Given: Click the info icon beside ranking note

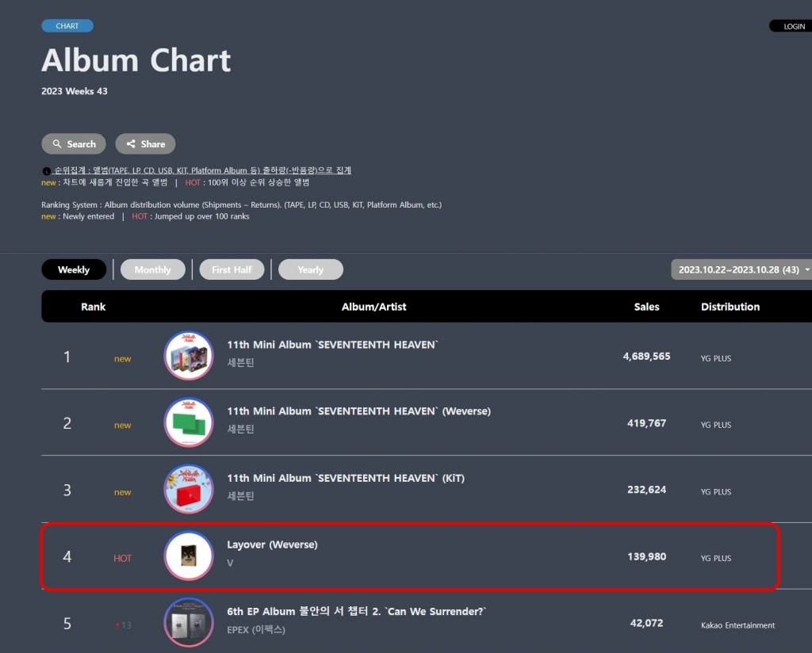Looking at the screenshot, I should (46, 170).
